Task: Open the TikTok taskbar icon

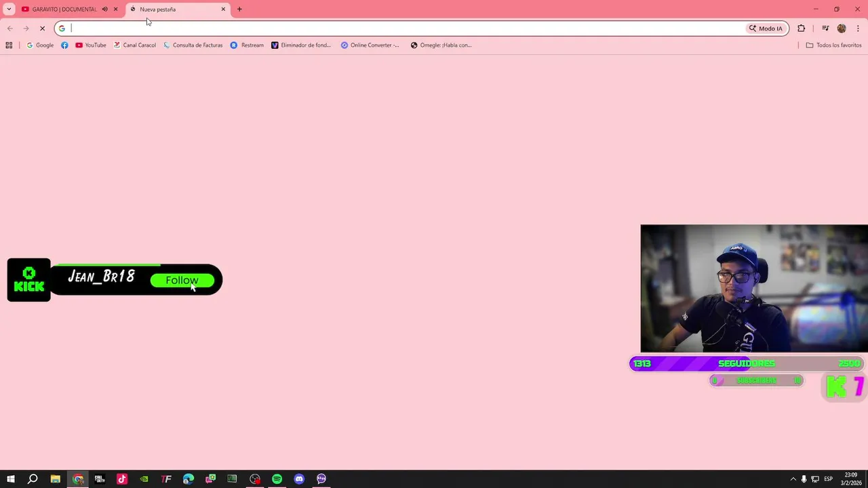Action: [122, 479]
